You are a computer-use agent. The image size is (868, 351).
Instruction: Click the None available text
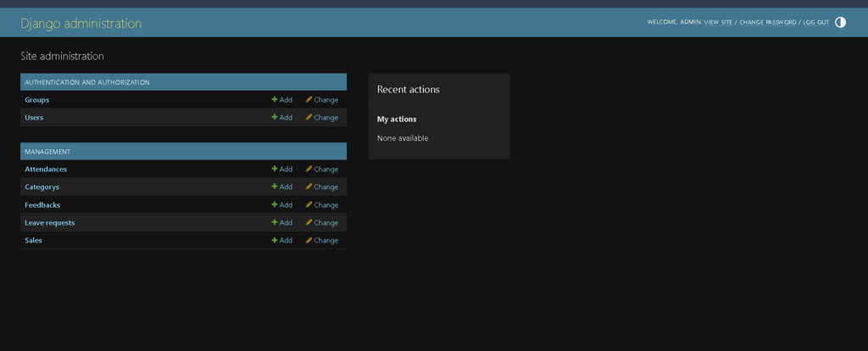403,138
